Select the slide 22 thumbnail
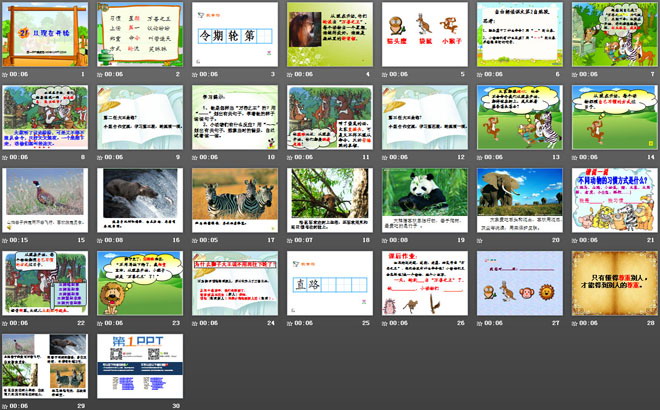The width and height of the screenshot is (660, 410). pos(45,283)
